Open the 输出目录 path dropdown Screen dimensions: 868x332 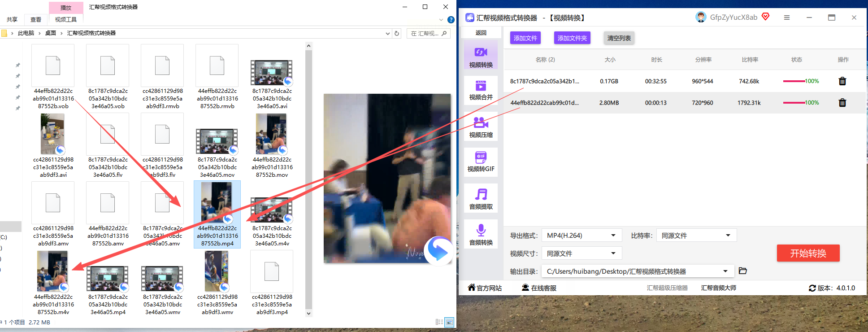638,271
